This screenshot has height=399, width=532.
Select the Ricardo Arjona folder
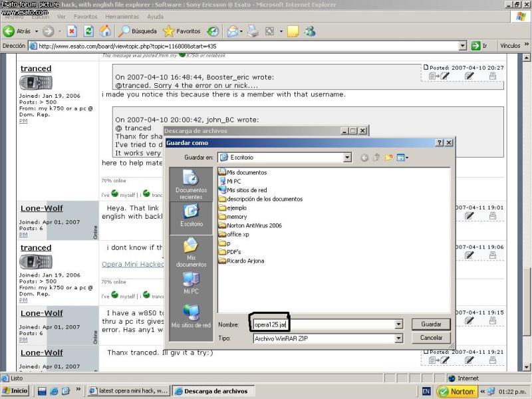(241, 261)
